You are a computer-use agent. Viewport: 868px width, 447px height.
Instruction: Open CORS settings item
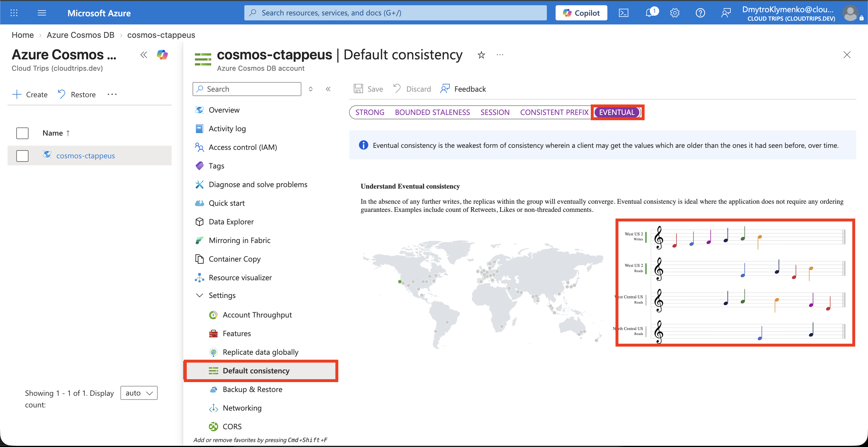232,426
